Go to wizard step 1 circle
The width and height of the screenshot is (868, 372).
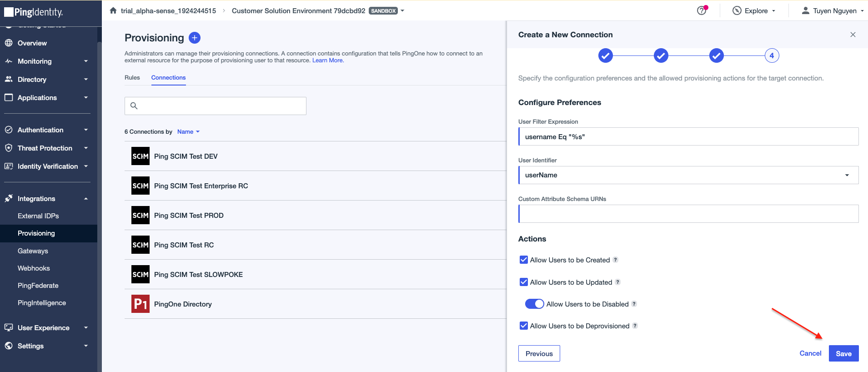tap(605, 55)
